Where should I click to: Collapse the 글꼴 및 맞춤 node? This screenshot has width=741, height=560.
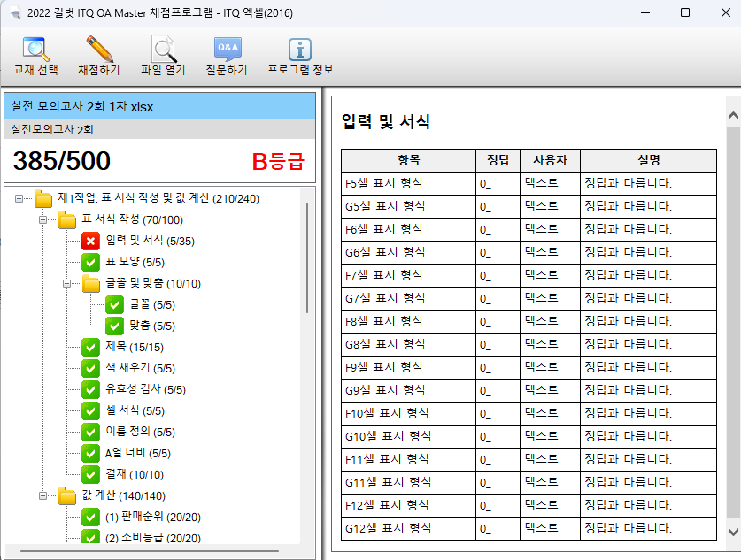(66, 284)
